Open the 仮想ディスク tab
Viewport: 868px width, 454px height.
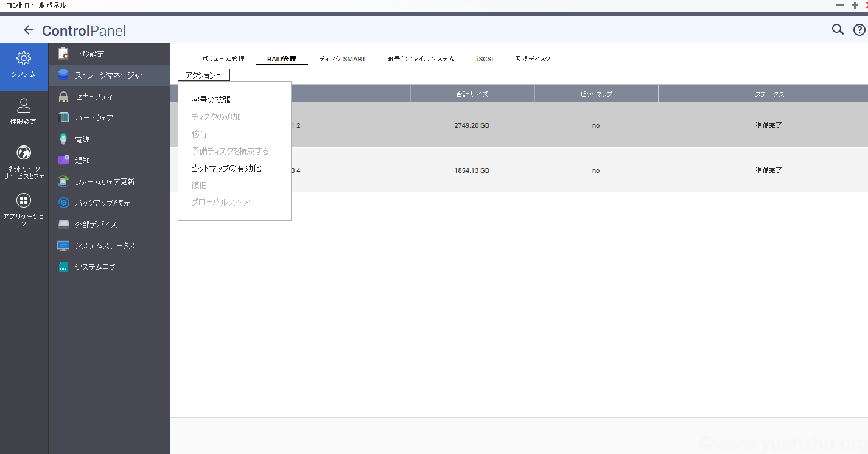[x=533, y=59]
